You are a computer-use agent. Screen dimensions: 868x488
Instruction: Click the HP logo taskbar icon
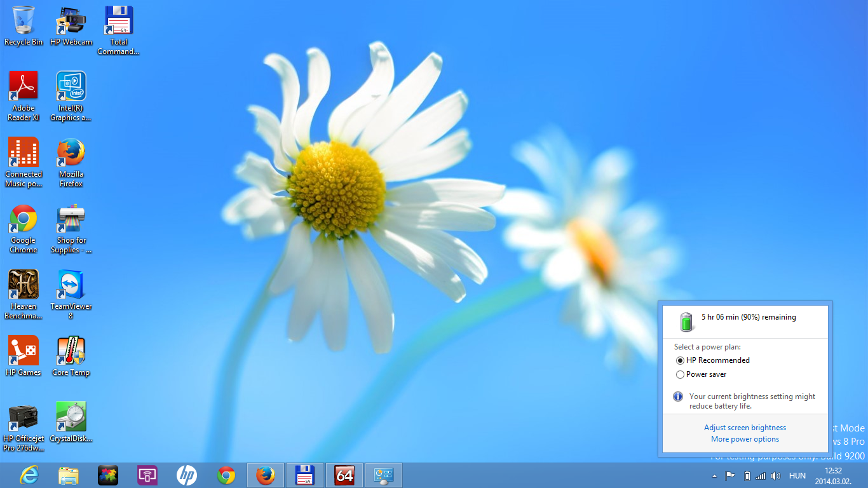187,475
